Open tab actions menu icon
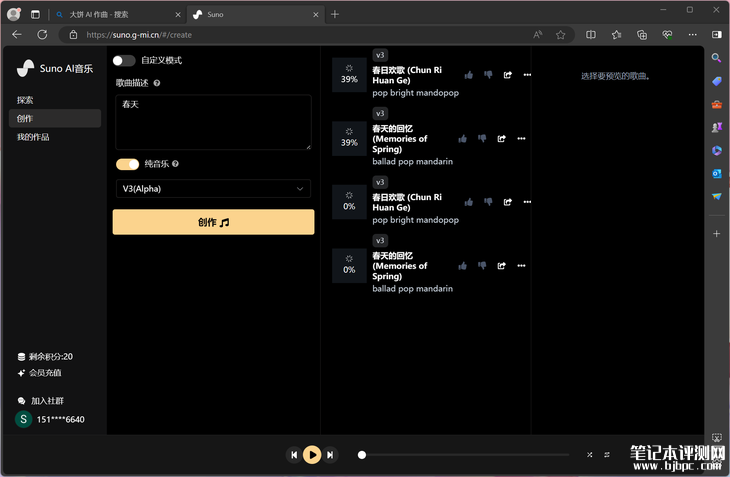This screenshot has width=730, height=477. point(35,14)
